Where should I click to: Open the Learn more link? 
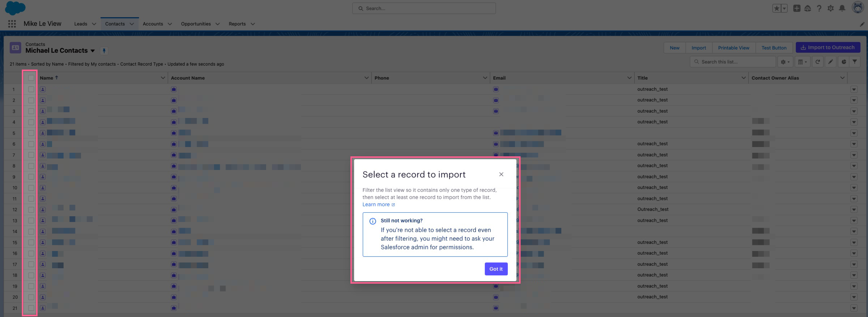[379, 204]
